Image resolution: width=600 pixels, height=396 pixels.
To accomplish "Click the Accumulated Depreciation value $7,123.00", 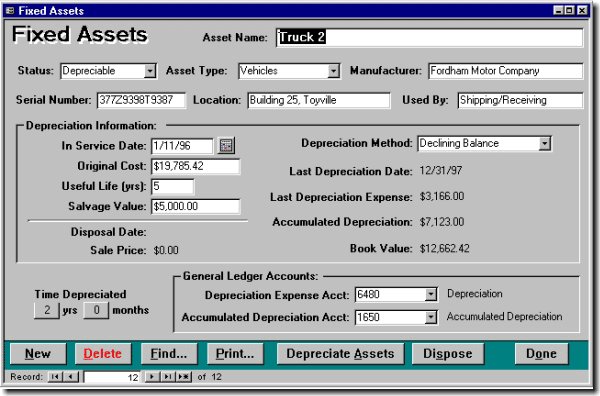I will [x=442, y=222].
